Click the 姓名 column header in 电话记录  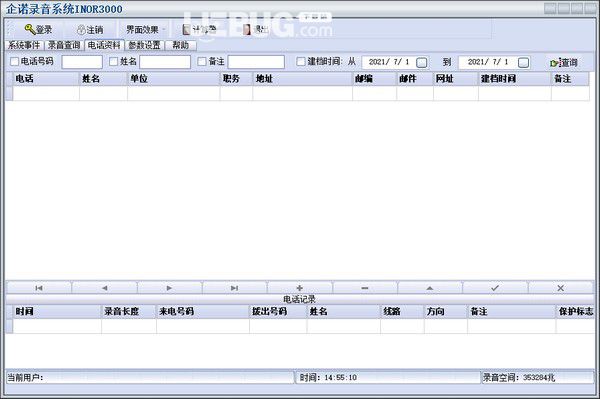click(x=344, y=312)
